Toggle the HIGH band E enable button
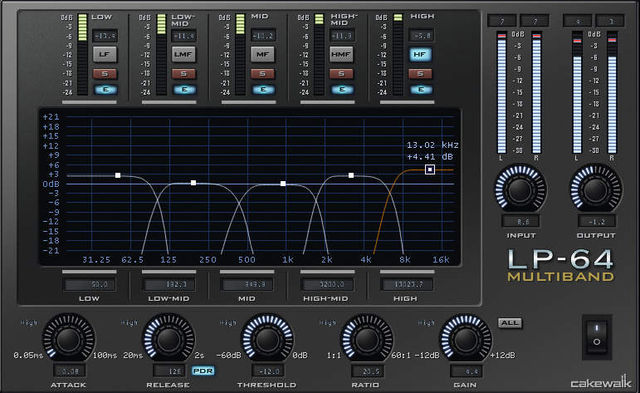640x393 pixels. click(x=421, y=90)
